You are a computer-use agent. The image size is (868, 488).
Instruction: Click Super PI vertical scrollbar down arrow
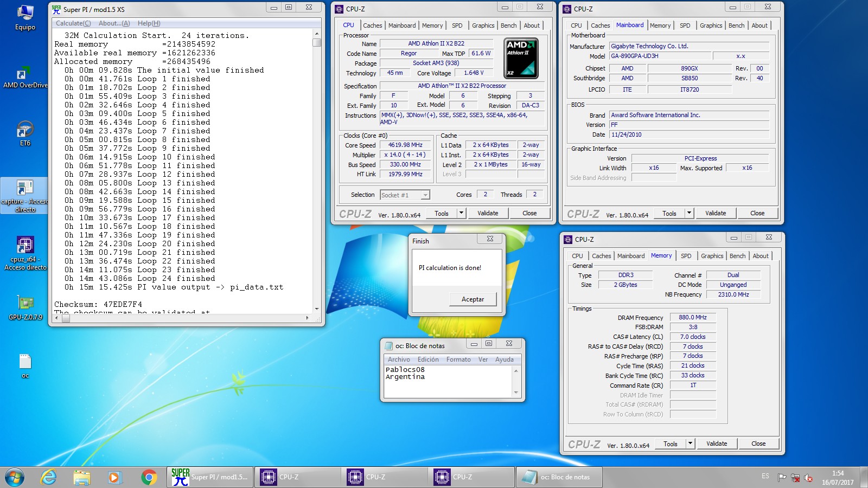(317, 309)
